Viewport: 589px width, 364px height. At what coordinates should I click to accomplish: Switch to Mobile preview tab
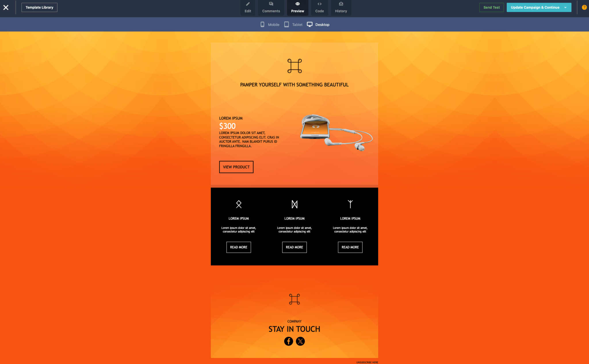(269, 24)
